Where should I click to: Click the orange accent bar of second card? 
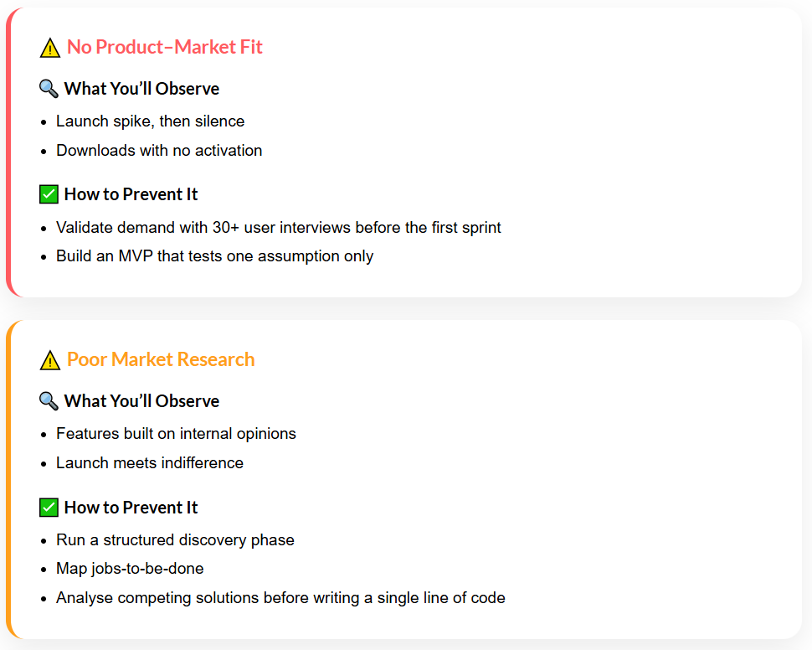[x=9, y=479]
